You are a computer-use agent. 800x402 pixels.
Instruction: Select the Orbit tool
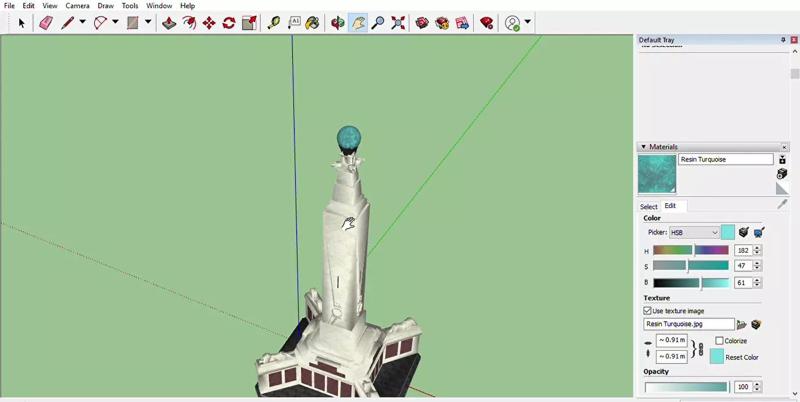coord(337,23)
